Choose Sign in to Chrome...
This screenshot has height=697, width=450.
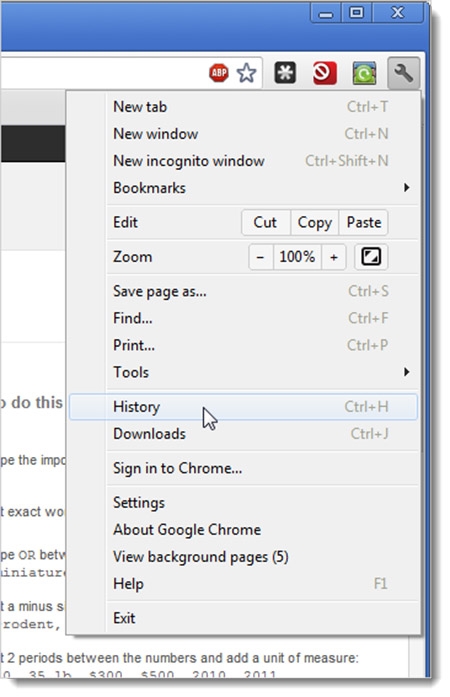pyautogui.click(x=244, y=468)
